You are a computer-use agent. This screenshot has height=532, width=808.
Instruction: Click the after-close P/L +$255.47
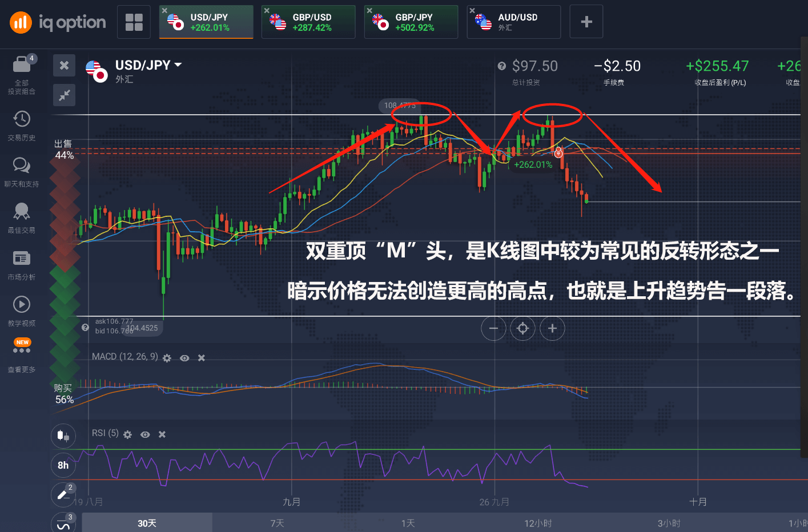[x=717, y=66]
